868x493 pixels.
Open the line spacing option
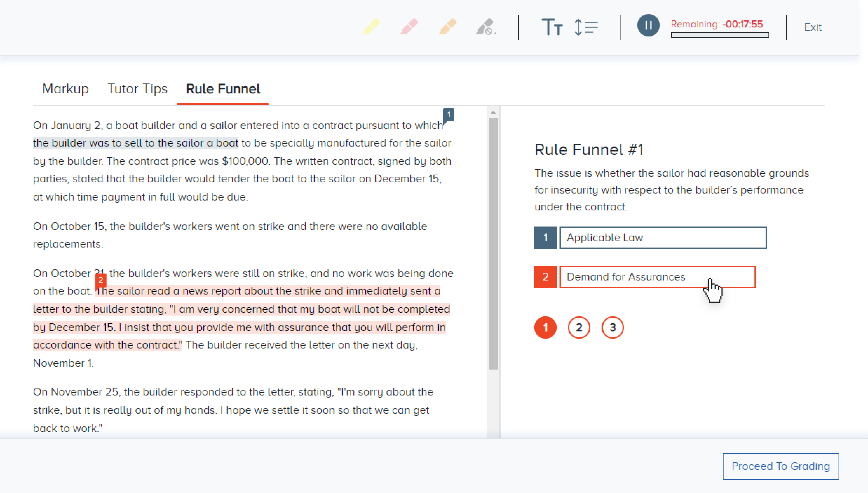tap(586, 27)
